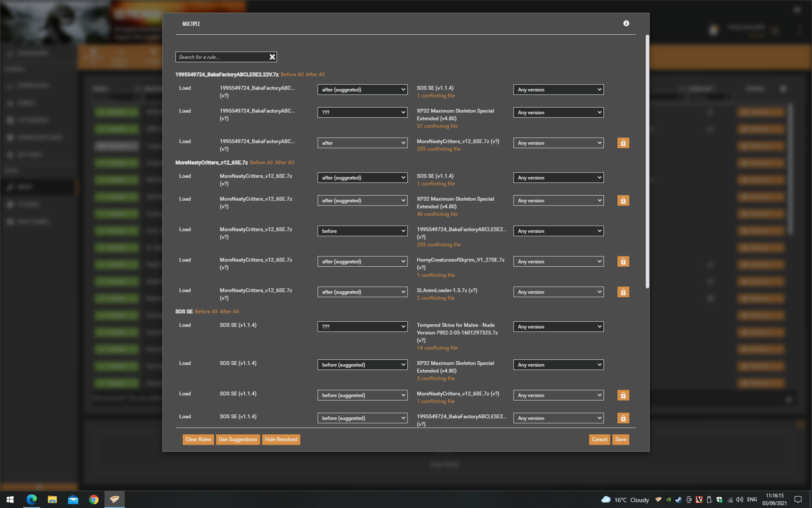
Task: Click 'After All' for MoreNastyCritters_v12_6SE.7z group
Action: 284,163
